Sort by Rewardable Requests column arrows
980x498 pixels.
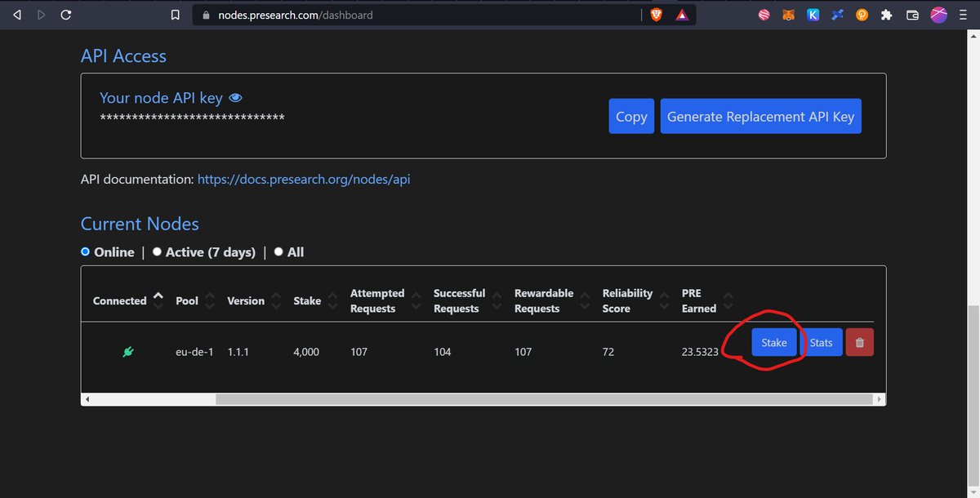[x=586, y=300]
